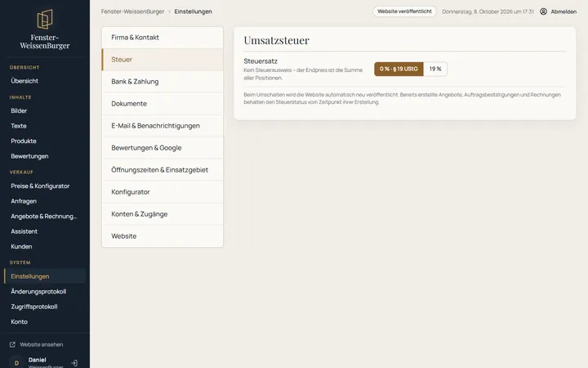Open the Konfigurator settings section
Screen dimensions: 588x368
click(163, 192)
